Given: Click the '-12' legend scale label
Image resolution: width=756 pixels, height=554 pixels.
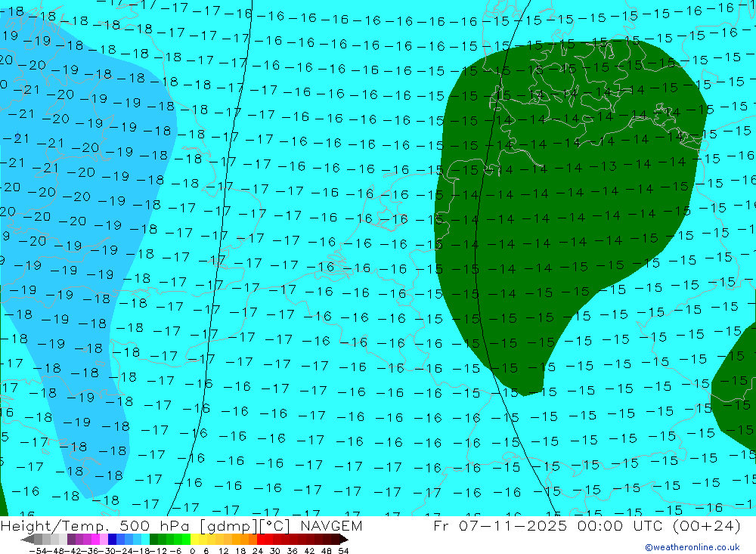Looking at the screenshot, I should pos(158,551).
